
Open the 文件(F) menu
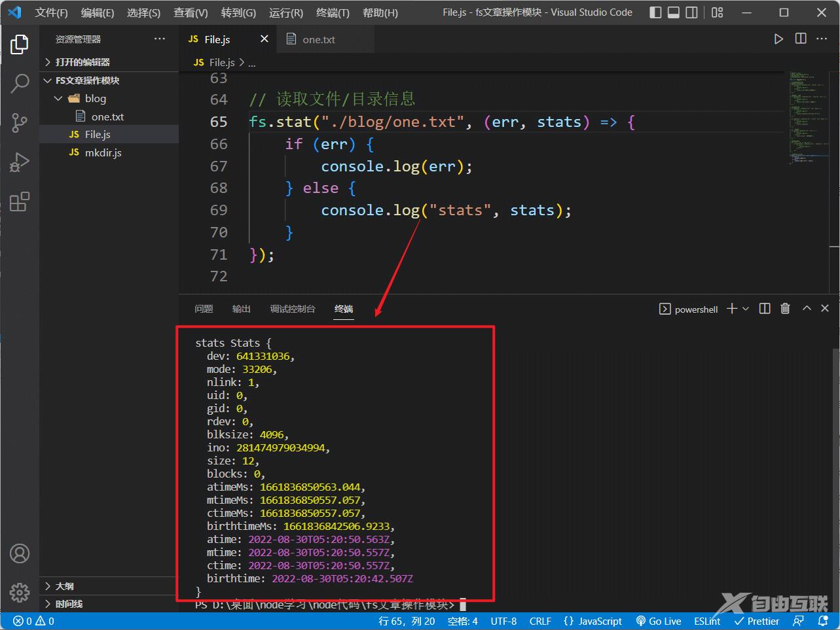point(51,12)
